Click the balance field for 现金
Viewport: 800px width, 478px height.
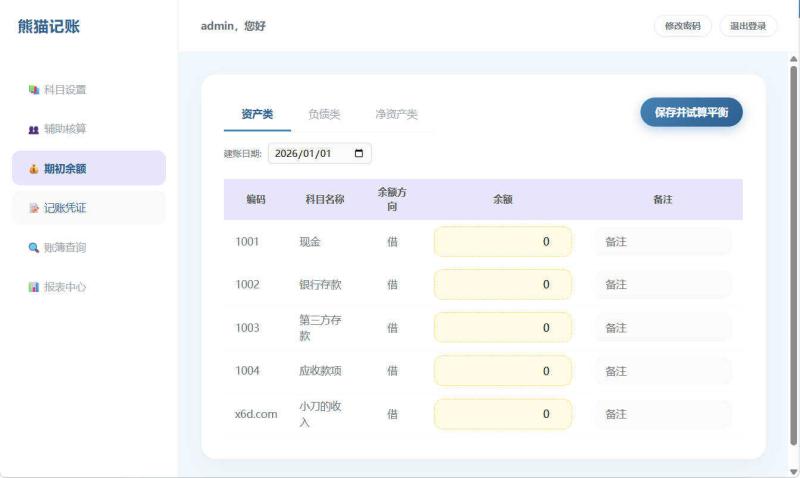click(503, 242)
